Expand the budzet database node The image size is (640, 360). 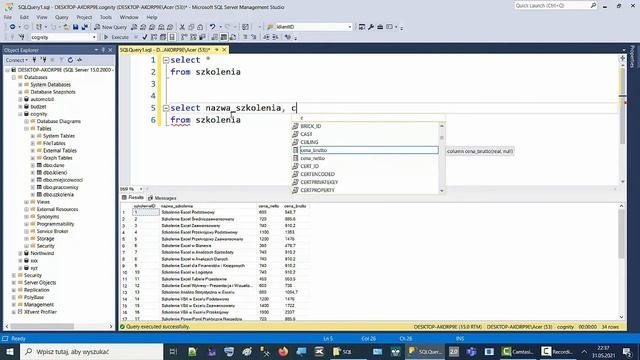pyautogui.click(x=20, y=107)
